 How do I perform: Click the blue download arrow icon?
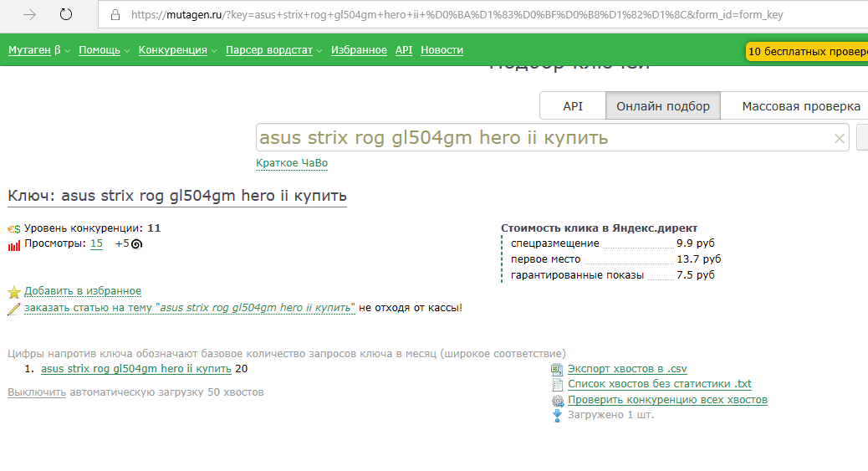[557, 416]
